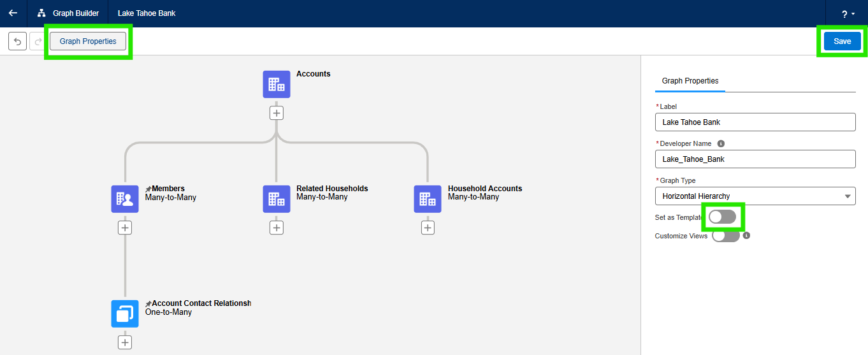Open the help menu in header
Screen dimensions: 868x355
click(x=847, y=14)
